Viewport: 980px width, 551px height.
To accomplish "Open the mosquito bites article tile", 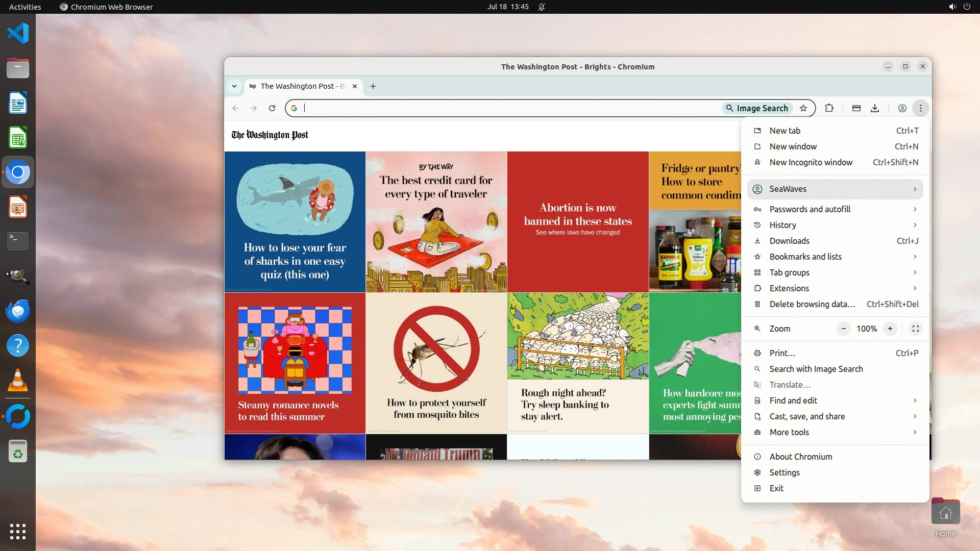I will pos(436,363).
